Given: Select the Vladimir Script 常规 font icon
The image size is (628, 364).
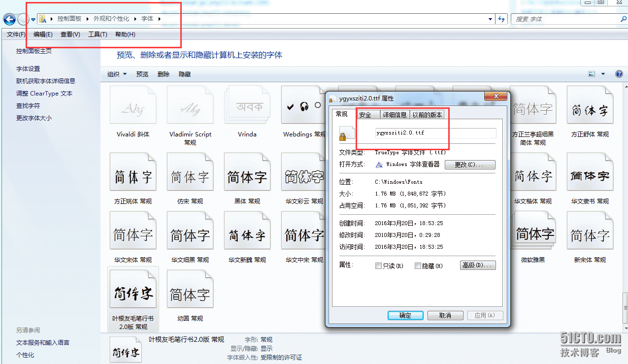Looking at the screenshot, I should 190,105.
